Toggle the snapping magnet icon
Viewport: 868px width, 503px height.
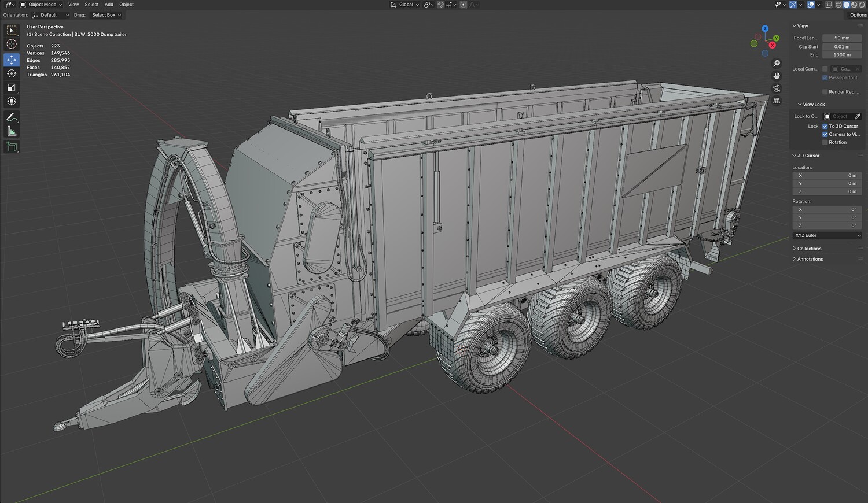pos(440,5)
